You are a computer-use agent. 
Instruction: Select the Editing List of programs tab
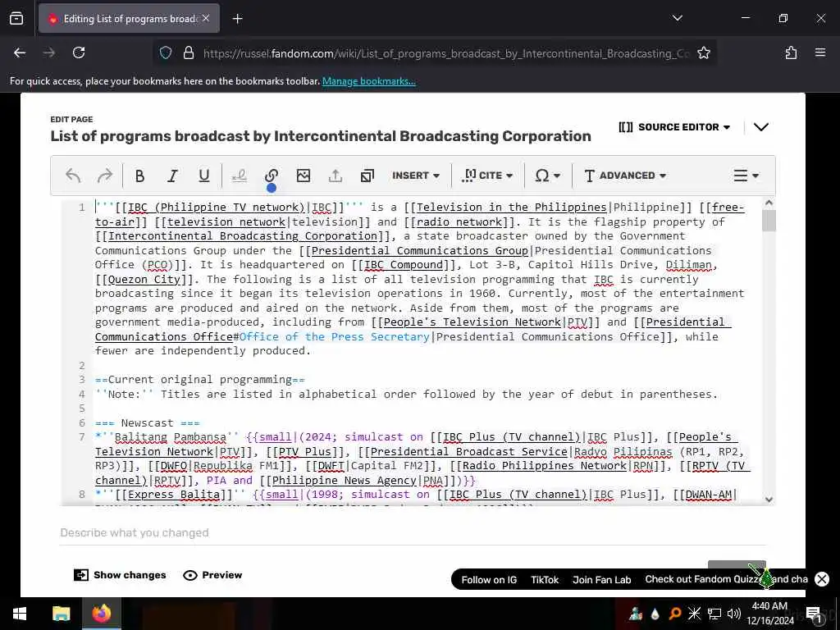[x=129, y=18]
